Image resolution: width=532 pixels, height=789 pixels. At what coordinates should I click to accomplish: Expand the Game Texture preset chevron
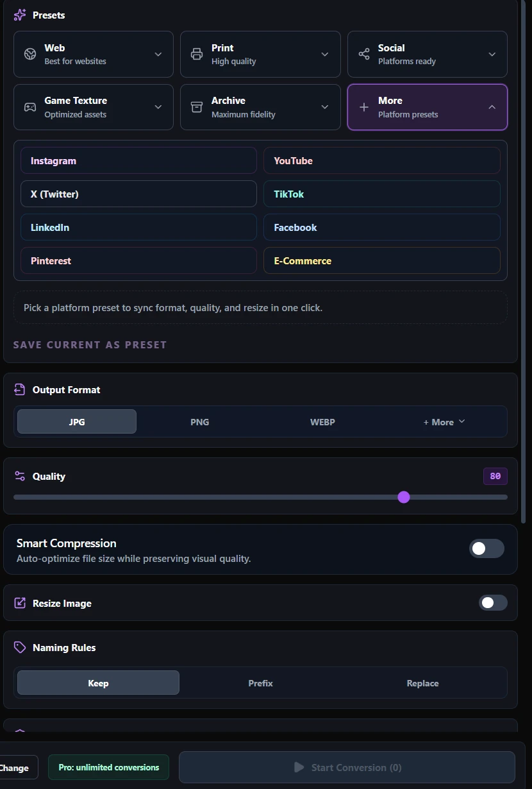[x=158, y=107]
